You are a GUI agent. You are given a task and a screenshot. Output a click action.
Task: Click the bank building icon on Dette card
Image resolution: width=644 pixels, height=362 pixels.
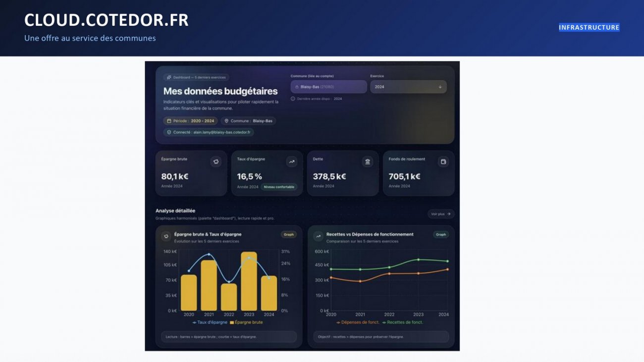368,161
